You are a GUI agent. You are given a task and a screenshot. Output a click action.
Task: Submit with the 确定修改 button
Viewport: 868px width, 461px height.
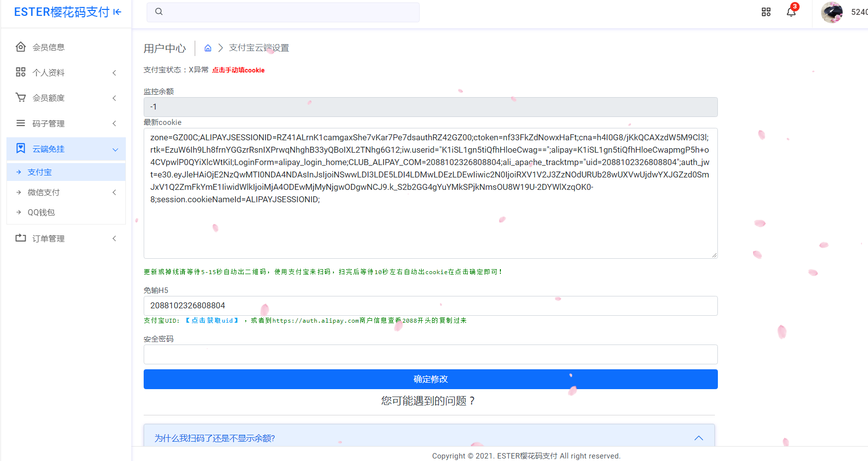coord(431,379)
